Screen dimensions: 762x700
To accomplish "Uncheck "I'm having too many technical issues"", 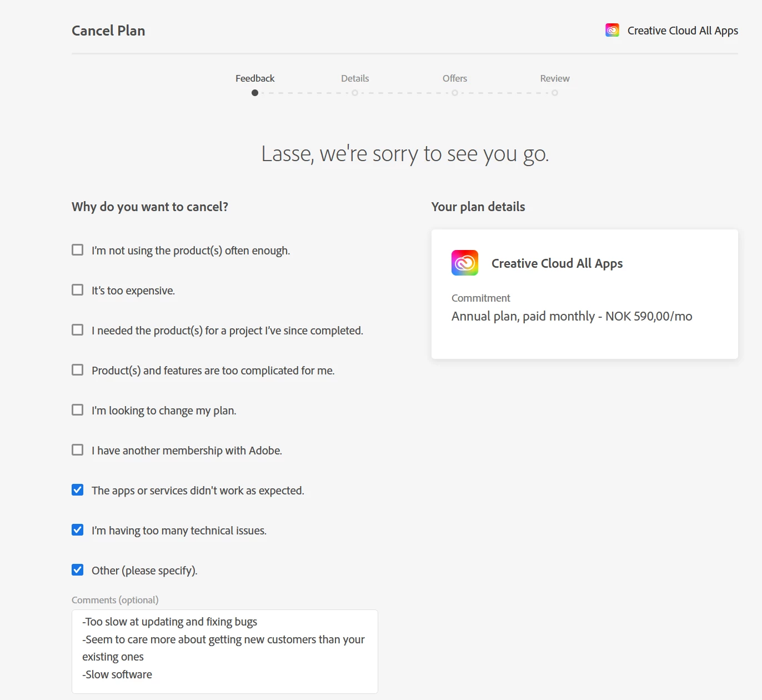I will tap(78, 530).
